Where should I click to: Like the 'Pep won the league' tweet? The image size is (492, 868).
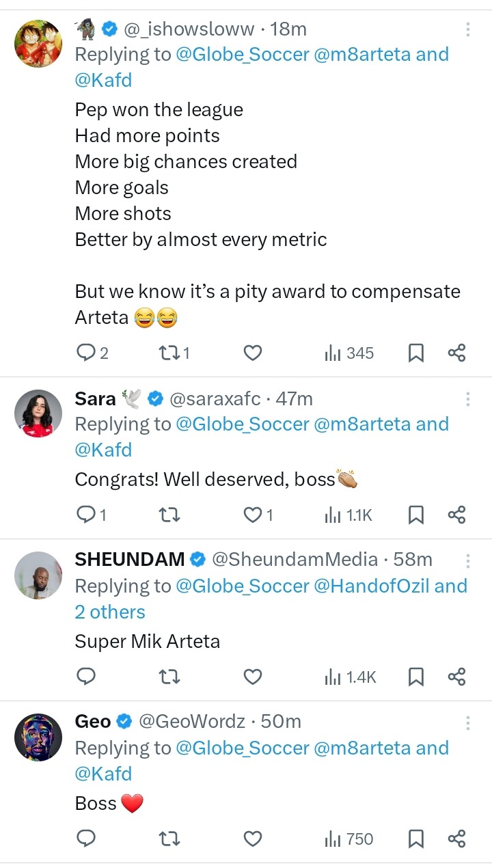point(253,353)
